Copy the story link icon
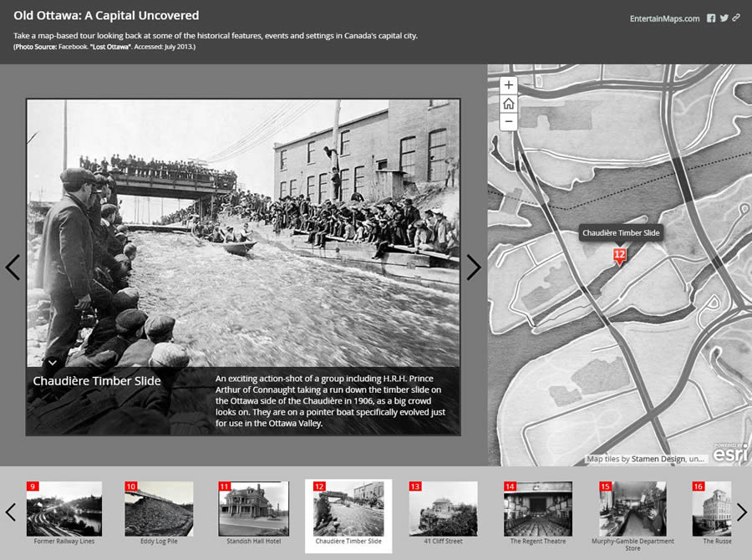 736,17
